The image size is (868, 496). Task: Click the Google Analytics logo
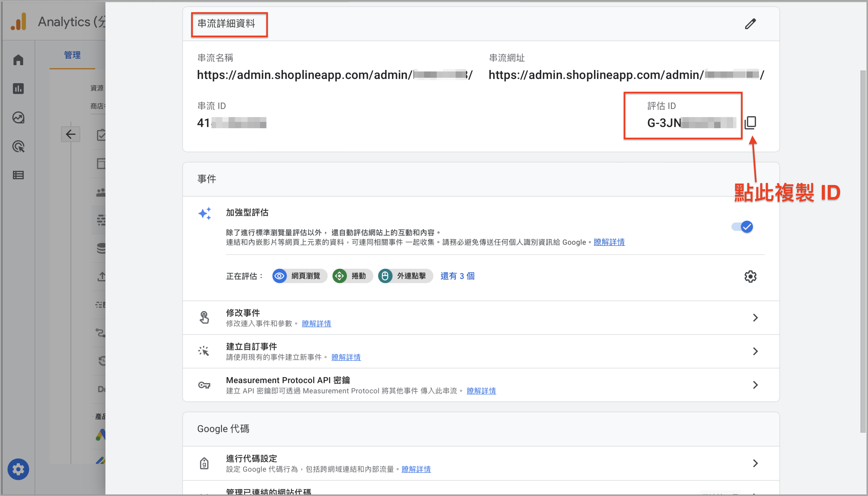click(19, 22)
